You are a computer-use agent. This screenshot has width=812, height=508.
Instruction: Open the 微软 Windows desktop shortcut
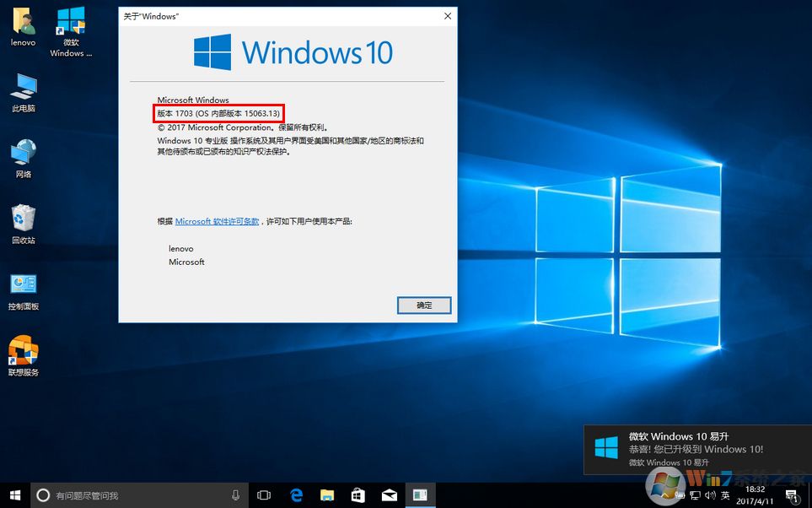71,32
